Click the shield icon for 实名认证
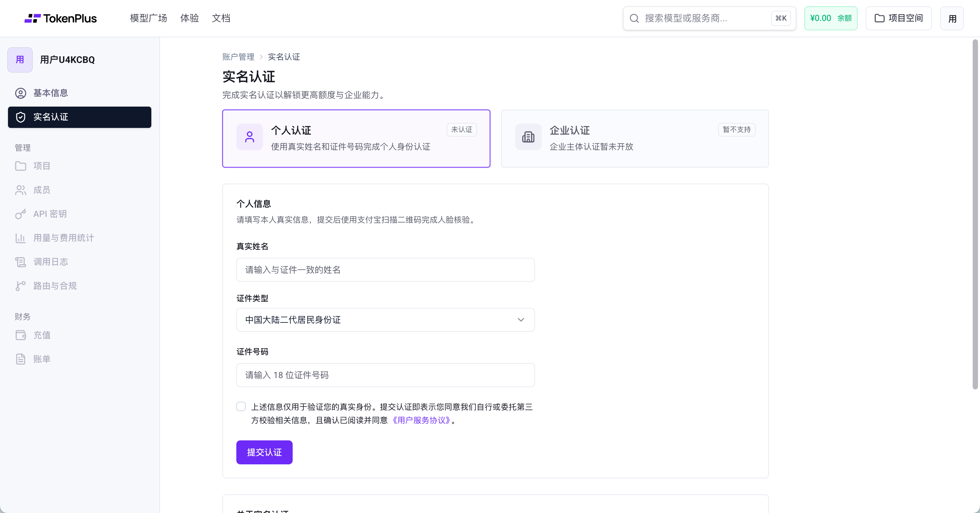Screen dimensions: 980x513 tap(21, 117)
